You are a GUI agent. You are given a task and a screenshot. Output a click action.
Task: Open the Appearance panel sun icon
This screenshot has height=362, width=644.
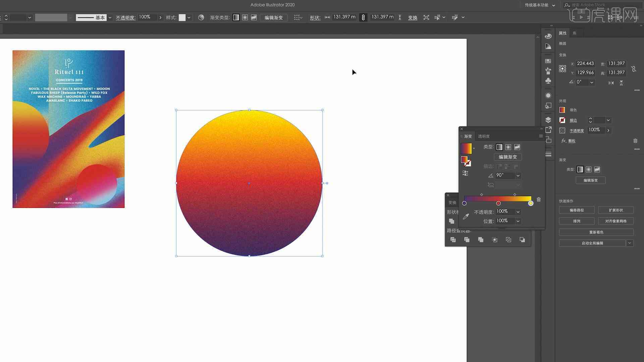click(548, 96)
